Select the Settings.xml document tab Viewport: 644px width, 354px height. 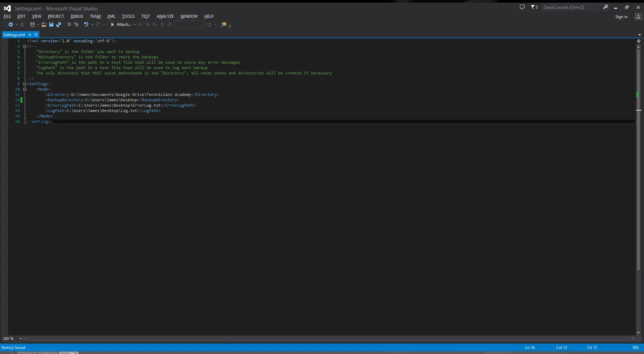(14, 35)
